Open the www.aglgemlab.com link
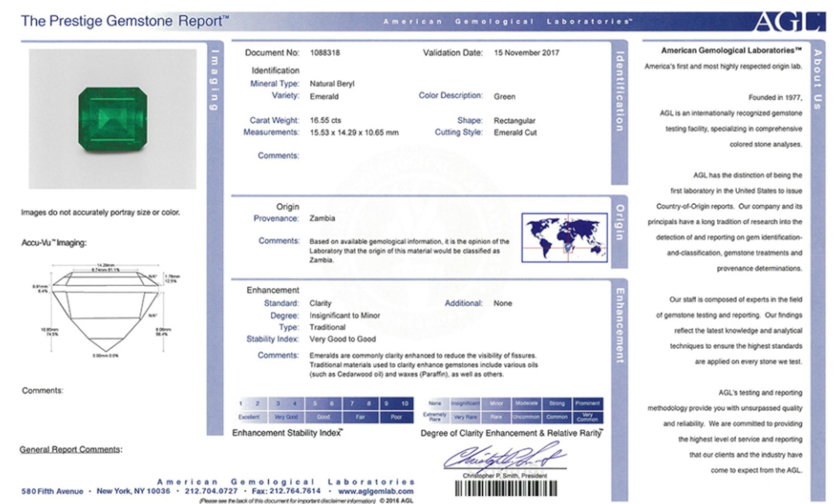This screenshot has width=838, height=504. (375, 491)
